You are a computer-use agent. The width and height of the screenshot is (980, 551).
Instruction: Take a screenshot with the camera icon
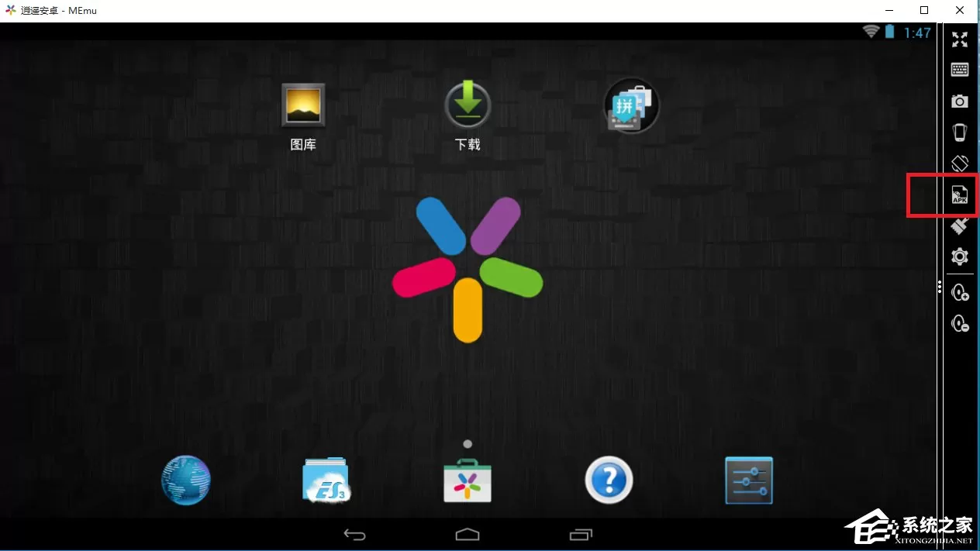click(x=960, y=102)
